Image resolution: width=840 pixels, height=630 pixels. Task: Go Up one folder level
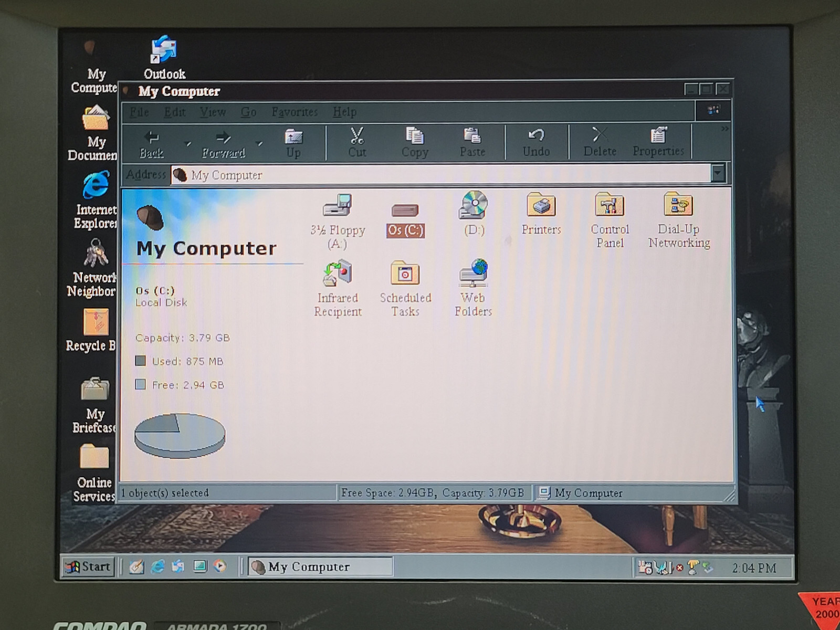293,143
